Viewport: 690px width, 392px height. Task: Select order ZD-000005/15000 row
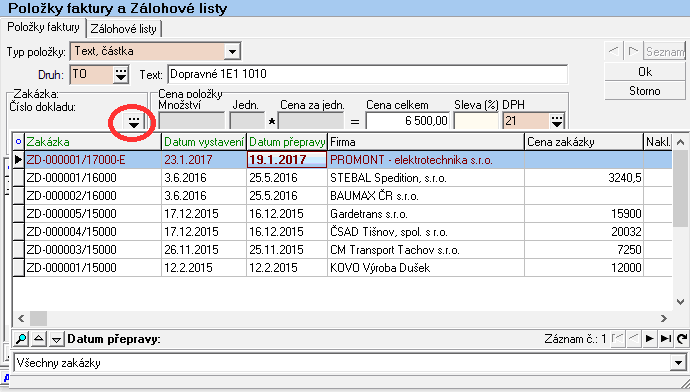pyautogui.click(x=342, y=214)
